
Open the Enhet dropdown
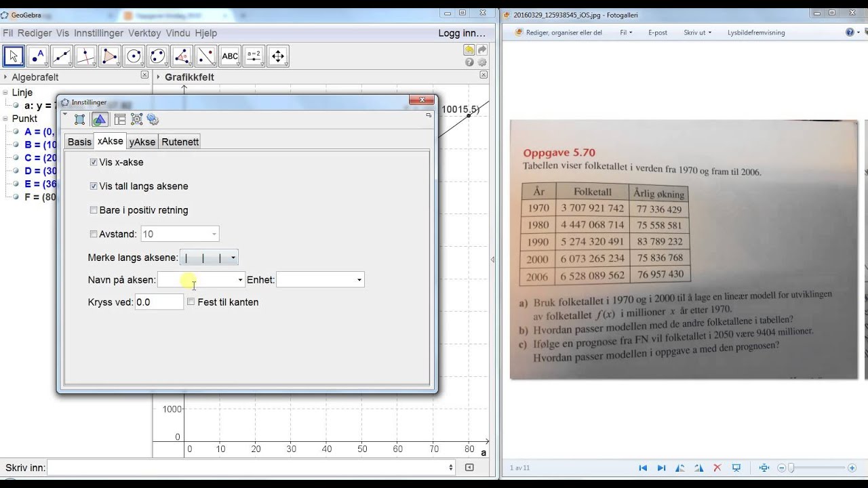[x=359, y=280]
